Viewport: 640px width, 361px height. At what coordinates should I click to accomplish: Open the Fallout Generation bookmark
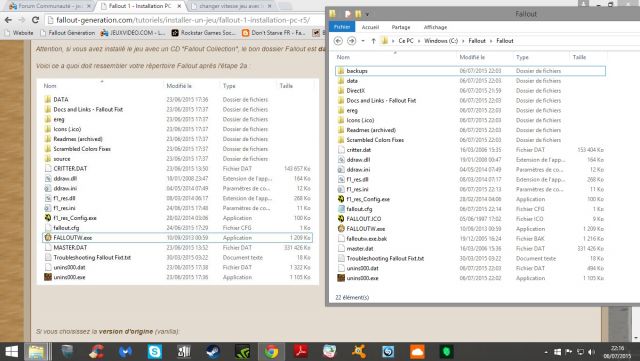tap(67, 33)
